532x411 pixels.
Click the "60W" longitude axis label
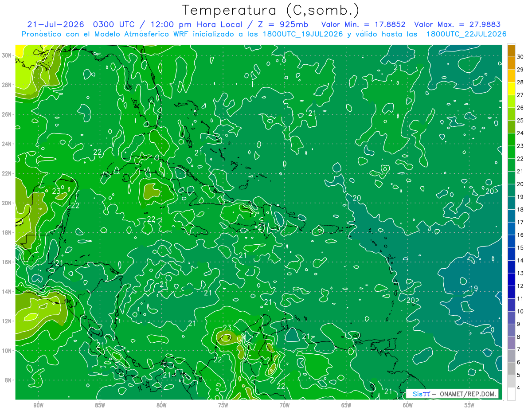(x=408, y=406)
